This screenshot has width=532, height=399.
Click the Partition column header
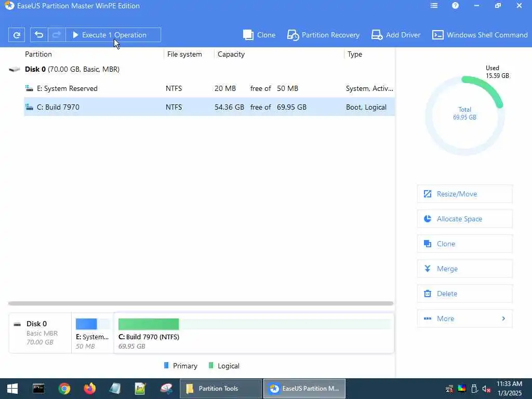click(38, 54)
